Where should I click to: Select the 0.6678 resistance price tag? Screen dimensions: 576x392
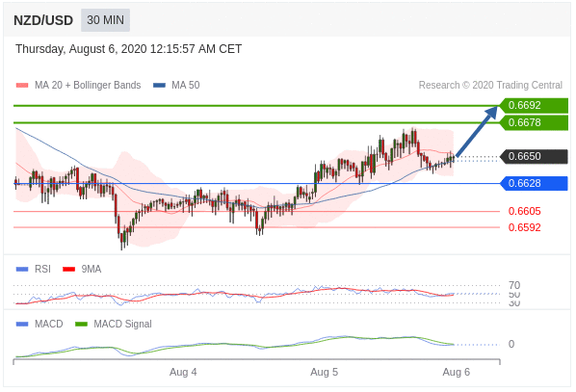coord(534,122)
